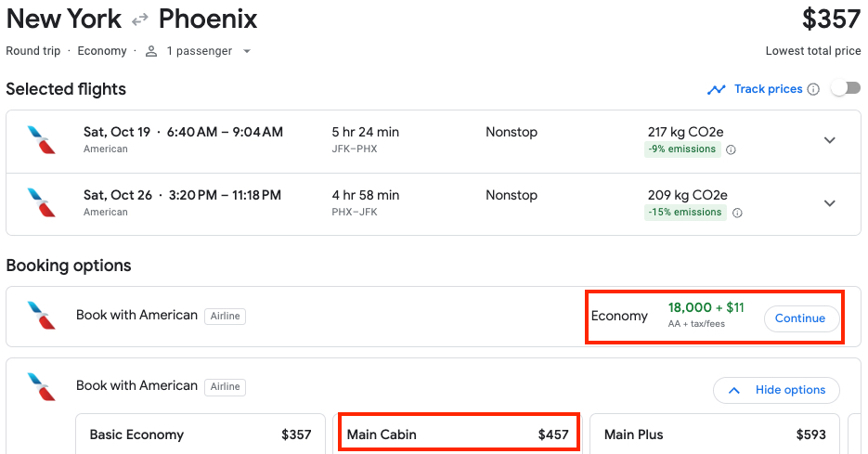Image resolution: width=868 pixels, height=454 pixels.
Task: Enable the Track prices toggle
Action: (845, 89)
